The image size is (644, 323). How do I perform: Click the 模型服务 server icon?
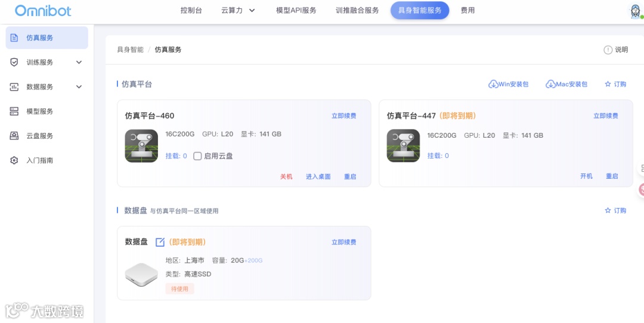tap(14, 111)
